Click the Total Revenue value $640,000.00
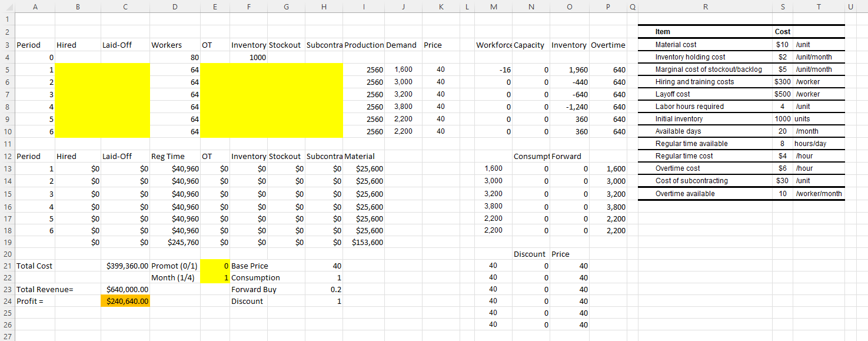The image size is (868, 341). point(125,289)
